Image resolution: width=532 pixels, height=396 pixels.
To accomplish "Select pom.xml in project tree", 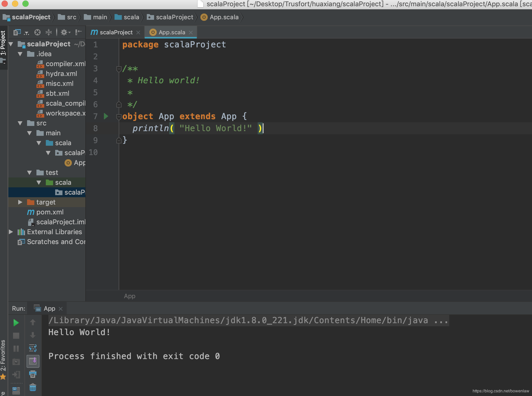I will click(x=45, y=212).
